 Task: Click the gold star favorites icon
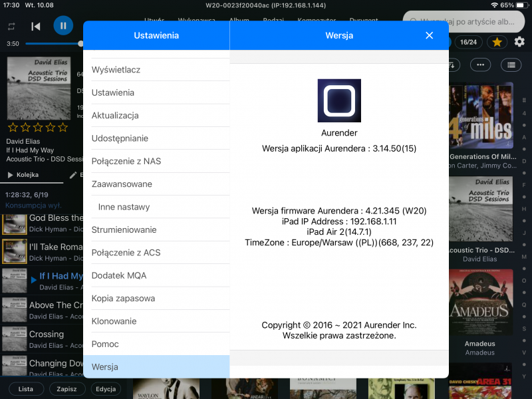pos(496,42)
